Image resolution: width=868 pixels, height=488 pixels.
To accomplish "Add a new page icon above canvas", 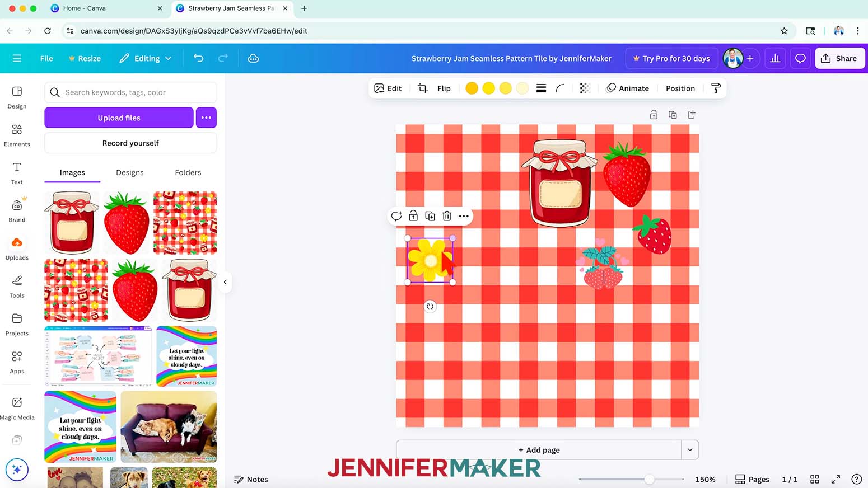I will click(x=692, y=115).
